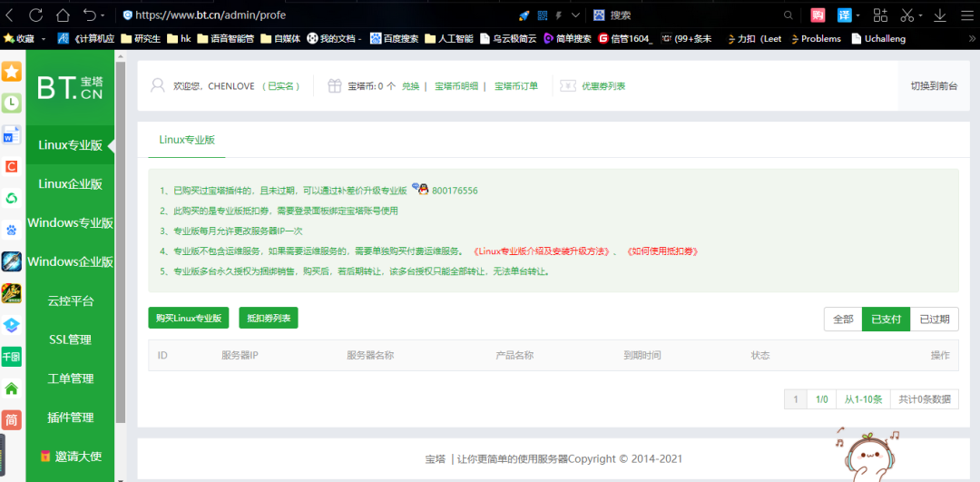Click the 兑换 exchange link
980x482 pixels.
[411, 85]
